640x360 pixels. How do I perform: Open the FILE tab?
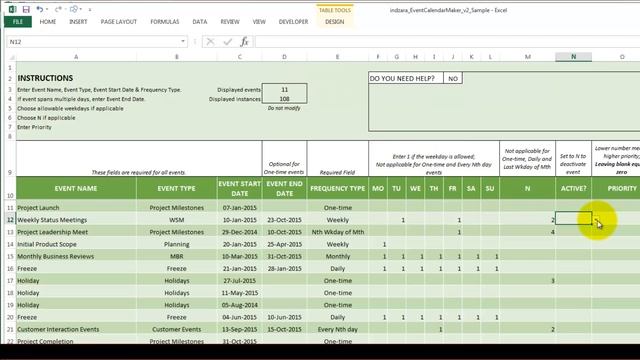coord(18,22)
